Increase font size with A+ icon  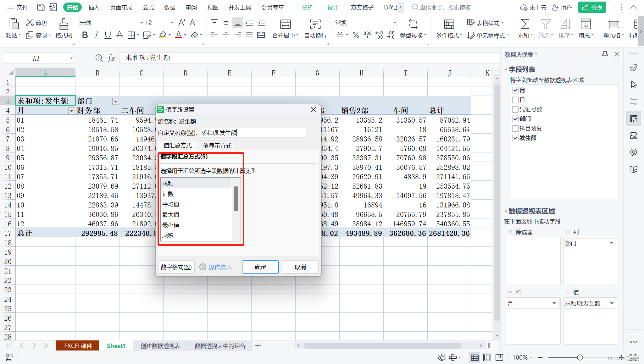[x=182, y=23]
